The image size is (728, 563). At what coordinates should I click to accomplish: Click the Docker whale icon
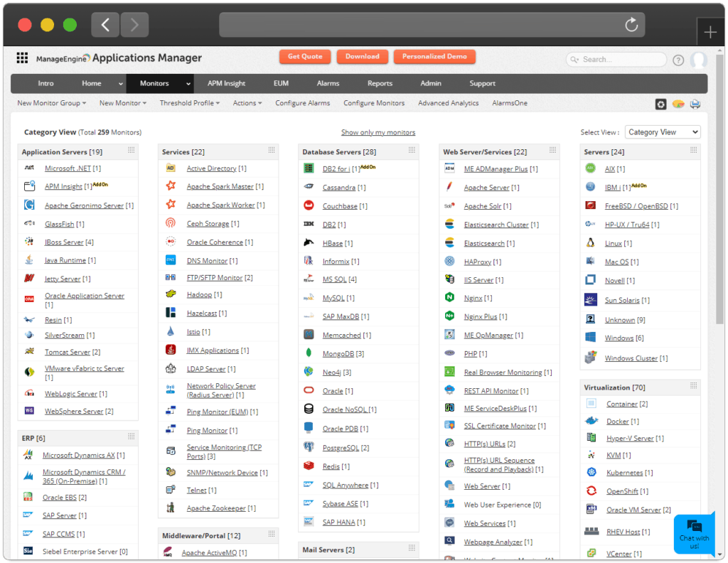pos(591,422)
